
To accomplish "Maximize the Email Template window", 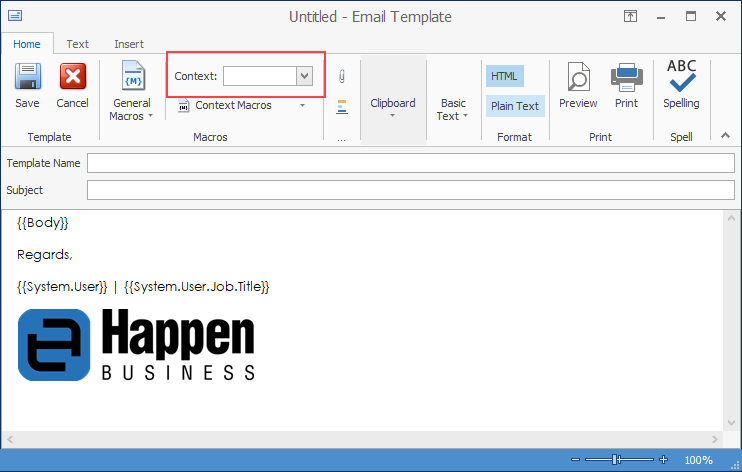I will tap(691, 16).
